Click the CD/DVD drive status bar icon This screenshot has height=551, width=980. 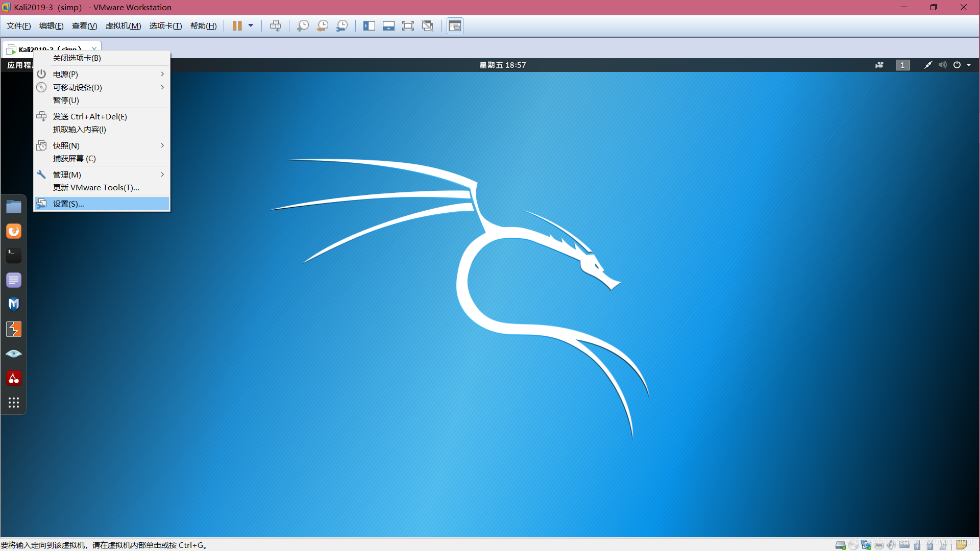pos(853,545)
